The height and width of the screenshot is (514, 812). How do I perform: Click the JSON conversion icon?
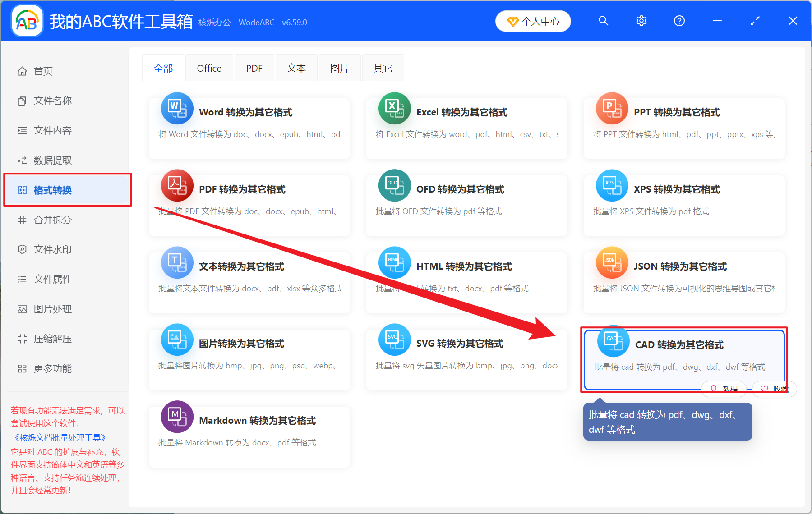pos(612,262)
